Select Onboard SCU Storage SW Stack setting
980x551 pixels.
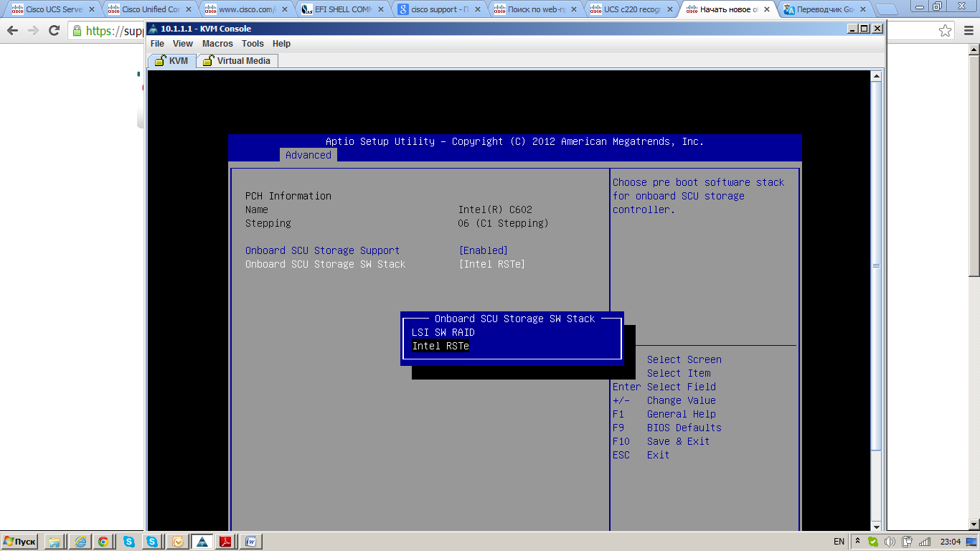[x=325, y=264]
